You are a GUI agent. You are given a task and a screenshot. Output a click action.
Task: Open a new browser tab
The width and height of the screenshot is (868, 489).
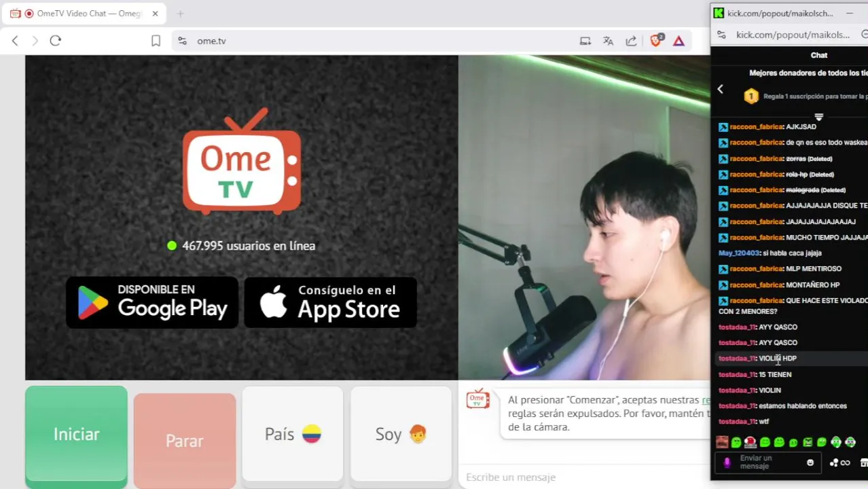click(180, 14)
